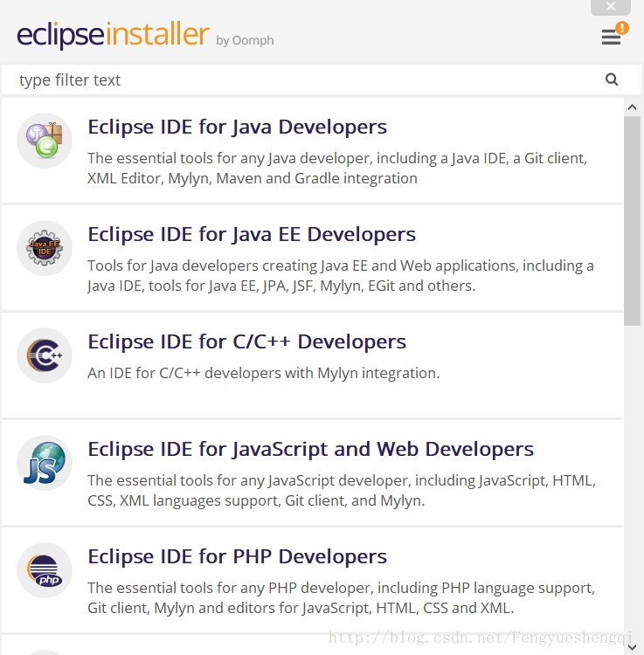The image size is (644, 655).
Task: Click the Java description mentioning Maven and Gradle
Action: pos(337,169)
